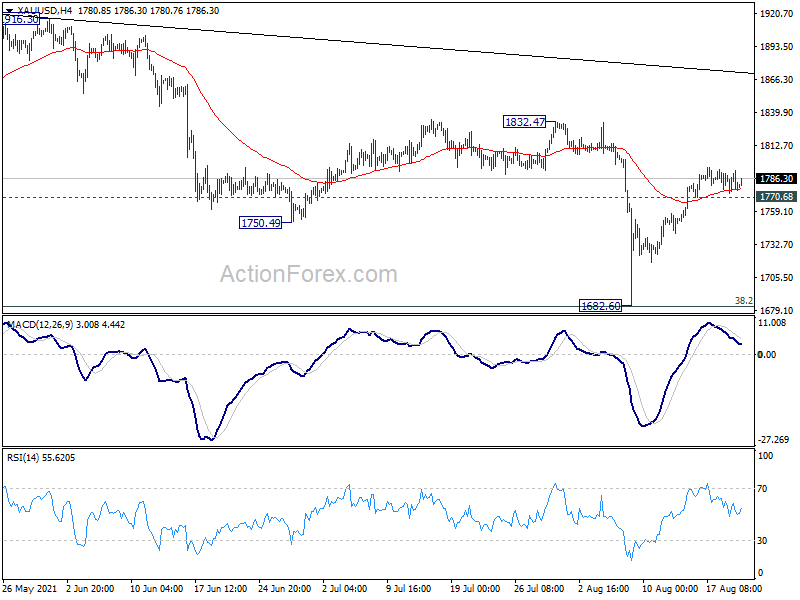
Task: Click the 1682.60 low price label
Action: pos(601,306)
